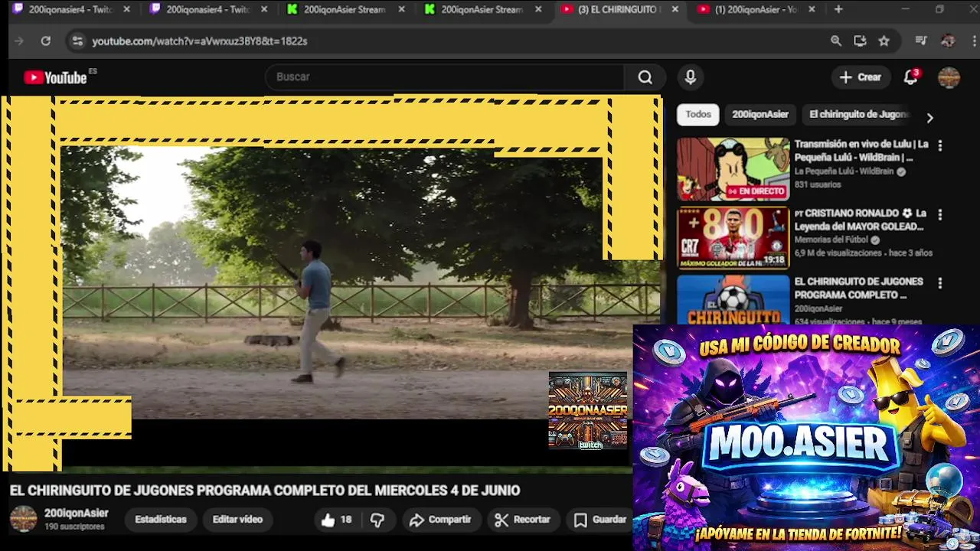Click the browser forward arrow
This screenshot has width=980, height=551.
[19, 41]
